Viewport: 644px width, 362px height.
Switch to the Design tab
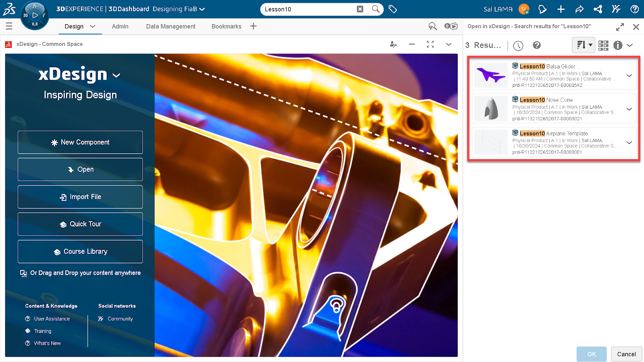click(x=74, y=27)
